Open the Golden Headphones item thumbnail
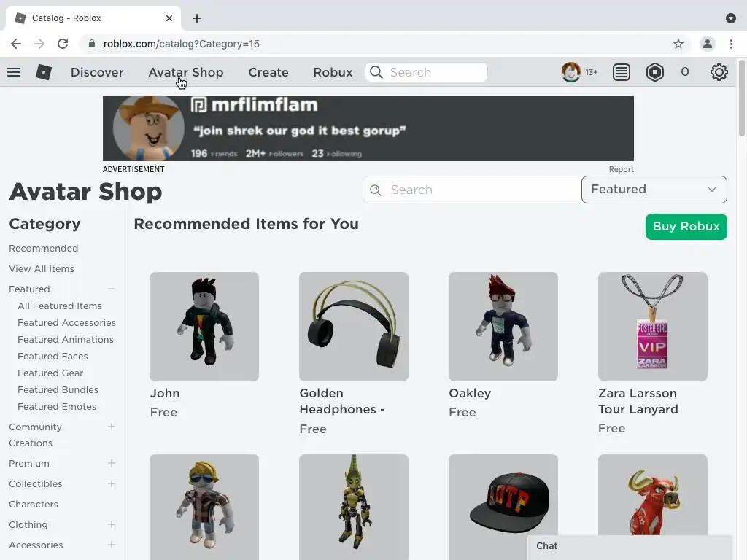Image resolution: width=747 pixels, height=560 pixels. tap(354, 327)
